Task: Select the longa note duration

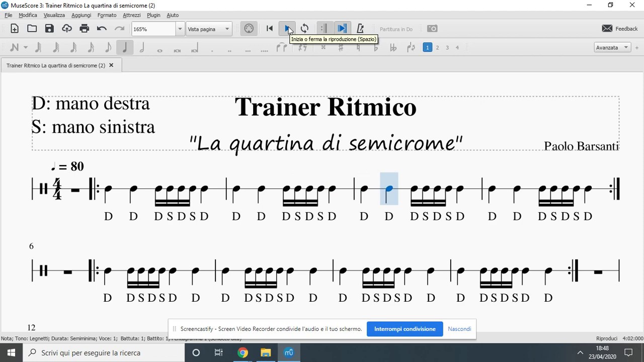Action: pos(195,48)
